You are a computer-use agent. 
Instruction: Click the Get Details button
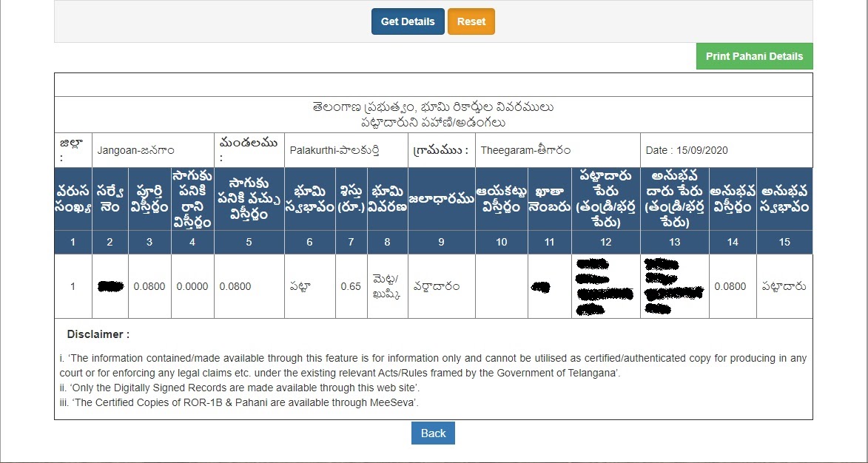407,21
